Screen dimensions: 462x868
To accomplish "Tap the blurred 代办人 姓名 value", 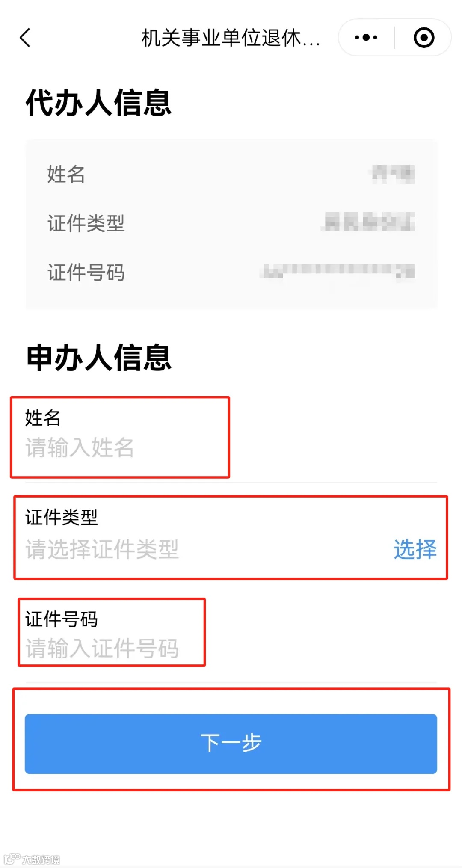I will [x=393, y=174].
